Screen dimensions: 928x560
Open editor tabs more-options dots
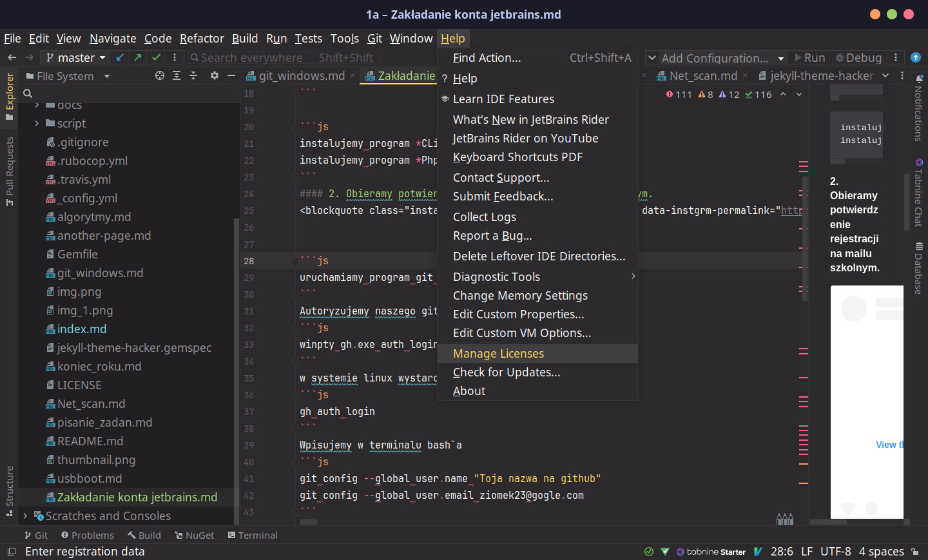[x=902, y=75]
